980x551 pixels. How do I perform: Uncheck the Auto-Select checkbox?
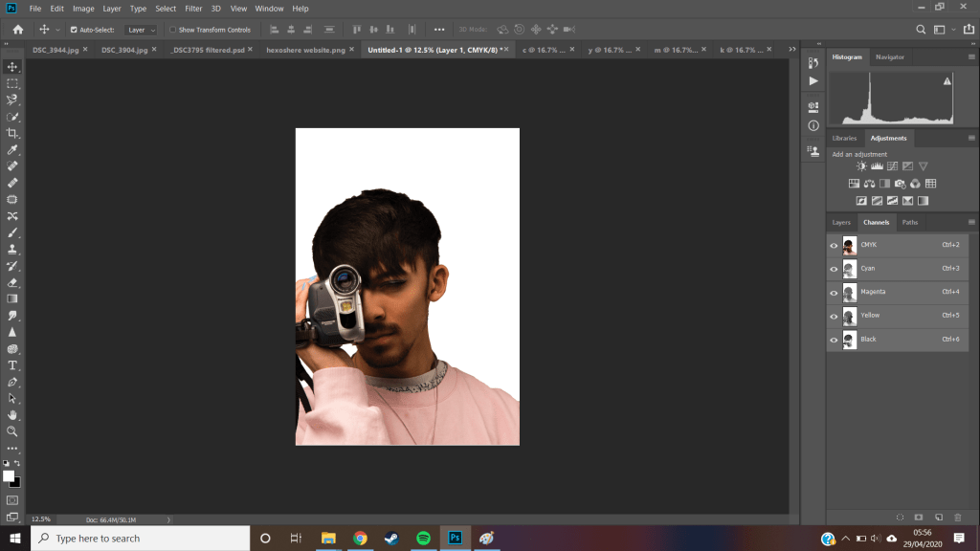(75, 30)
